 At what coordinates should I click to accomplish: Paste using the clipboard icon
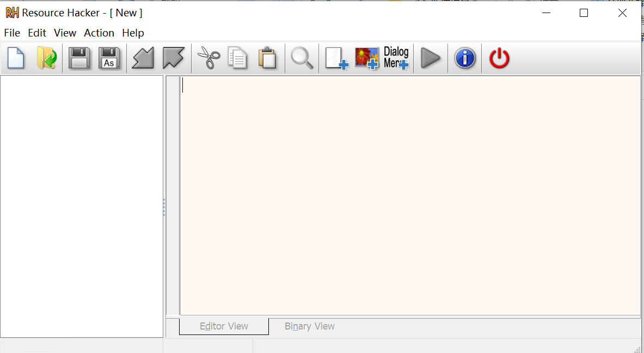tap(267, 58)
